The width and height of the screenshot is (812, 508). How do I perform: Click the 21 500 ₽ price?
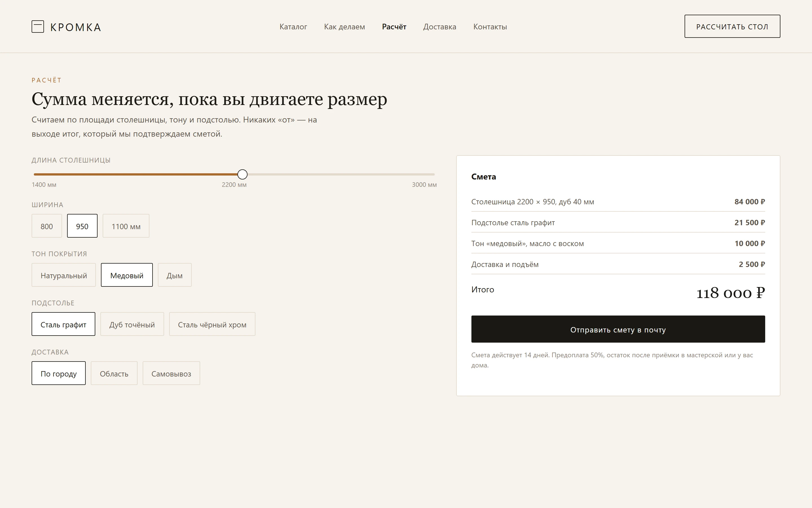(x=750, y=222)
